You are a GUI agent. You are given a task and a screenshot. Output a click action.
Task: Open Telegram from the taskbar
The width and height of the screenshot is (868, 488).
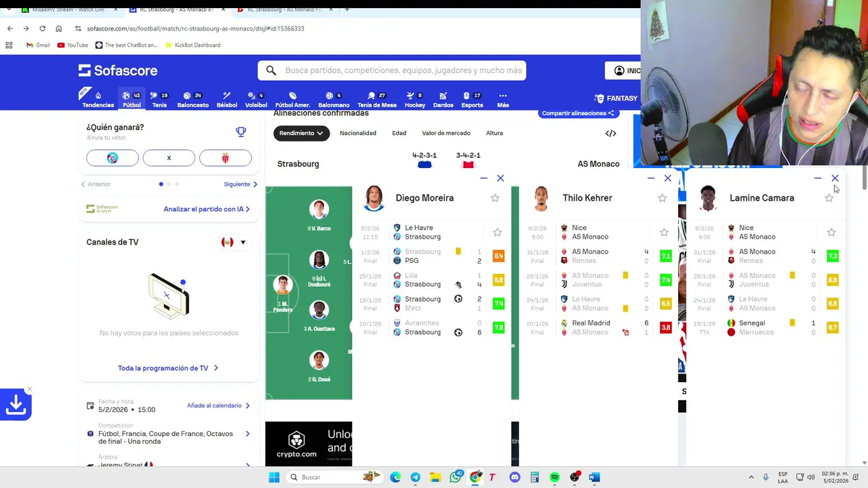click(415, 477)
